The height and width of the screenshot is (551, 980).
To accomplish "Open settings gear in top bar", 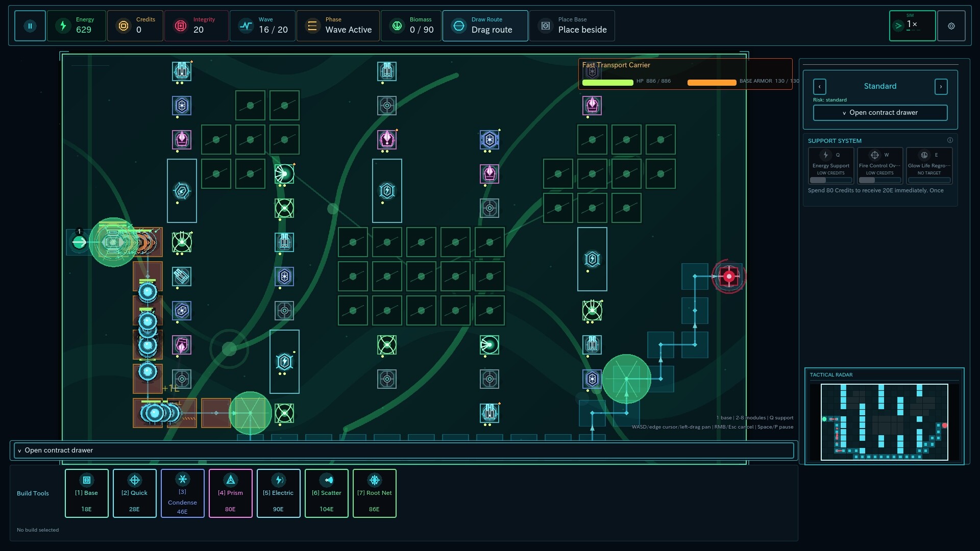I will point(951,26).
